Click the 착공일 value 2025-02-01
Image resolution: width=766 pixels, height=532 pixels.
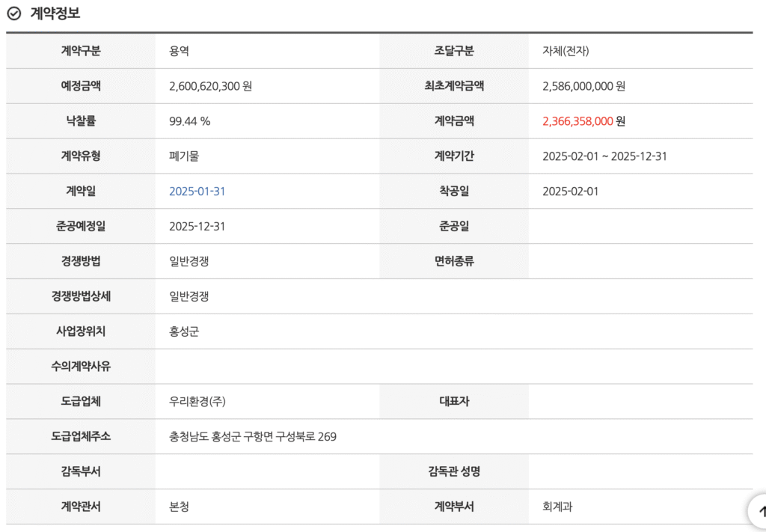point(570,192)
